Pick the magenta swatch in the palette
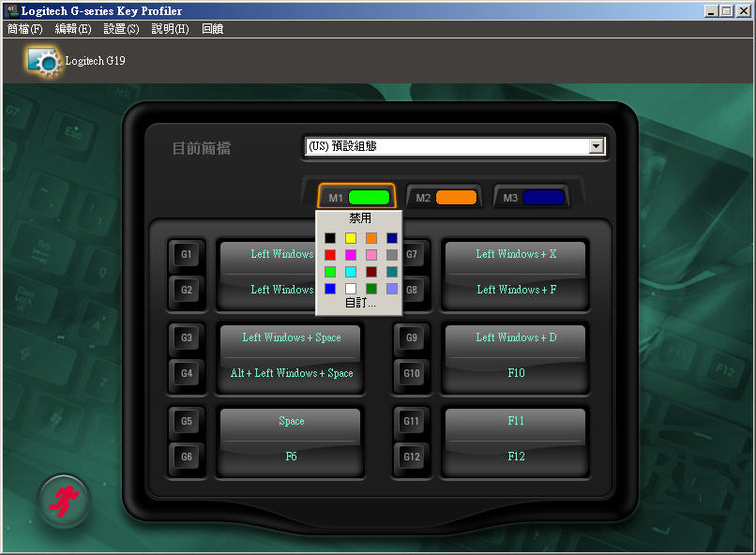756x555 pixels. [x=351, y=255]
